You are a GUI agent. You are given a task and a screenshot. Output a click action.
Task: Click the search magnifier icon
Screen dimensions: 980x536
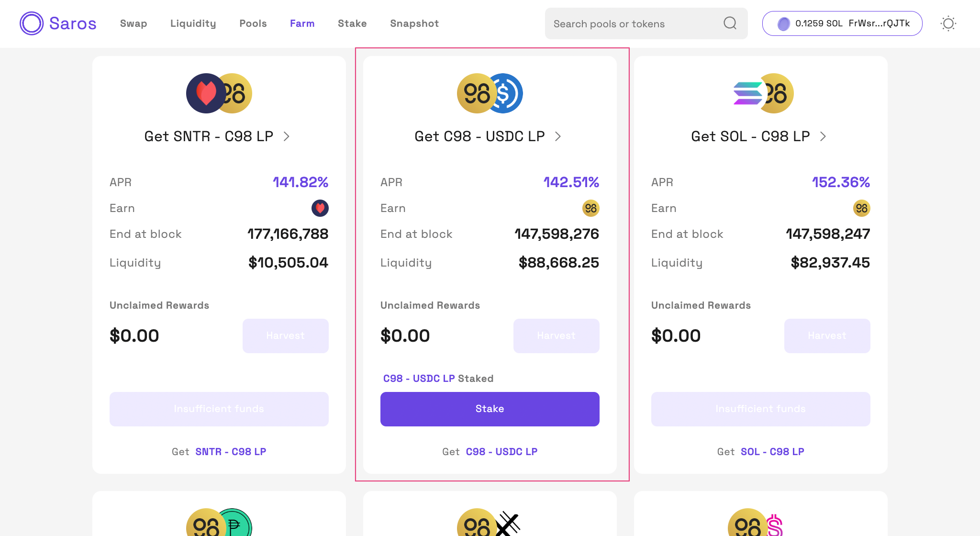point(730,23)
